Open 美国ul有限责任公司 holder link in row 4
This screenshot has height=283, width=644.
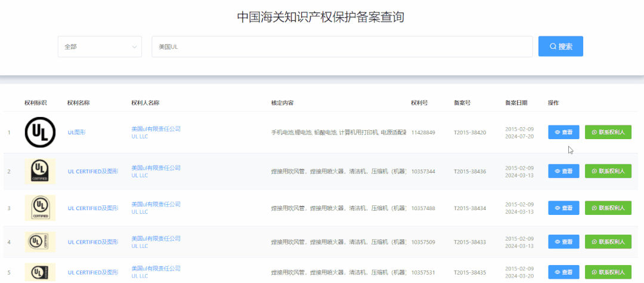pos(156,238)
